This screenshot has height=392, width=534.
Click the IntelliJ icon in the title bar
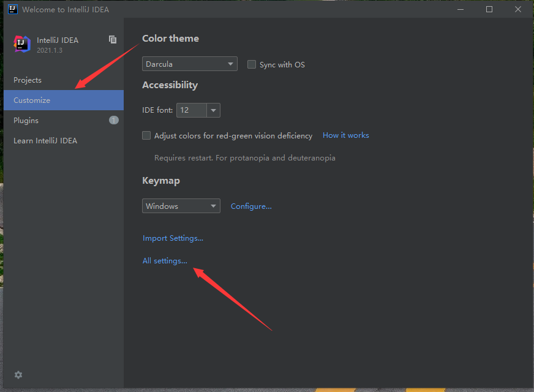(13, 9)
